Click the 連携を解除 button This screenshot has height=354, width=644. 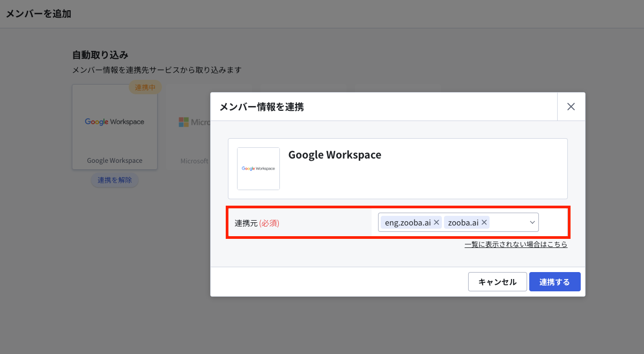pos(115,180)
